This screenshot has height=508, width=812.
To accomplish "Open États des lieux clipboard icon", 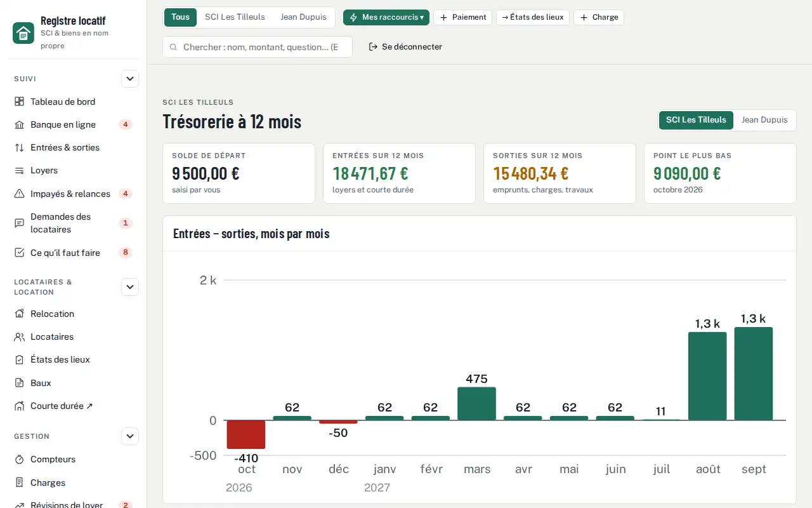I will [19, 359].
